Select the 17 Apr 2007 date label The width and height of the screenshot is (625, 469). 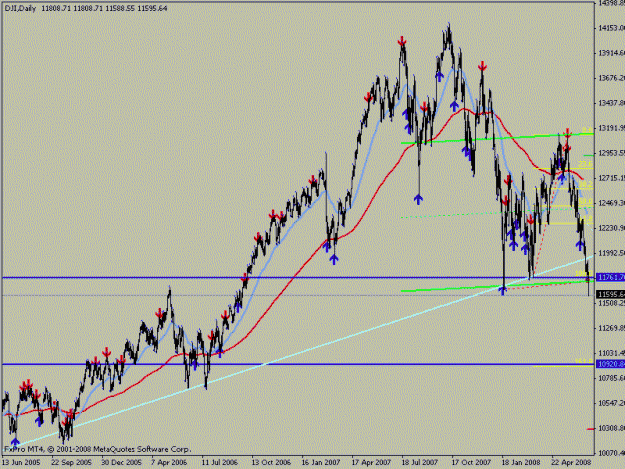pos(371,463)
